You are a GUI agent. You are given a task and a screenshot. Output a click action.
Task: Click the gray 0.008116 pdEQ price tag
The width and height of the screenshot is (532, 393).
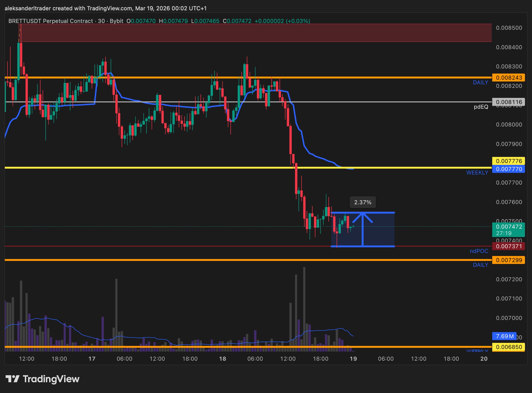pyautogui.click(x=508, y=102)
